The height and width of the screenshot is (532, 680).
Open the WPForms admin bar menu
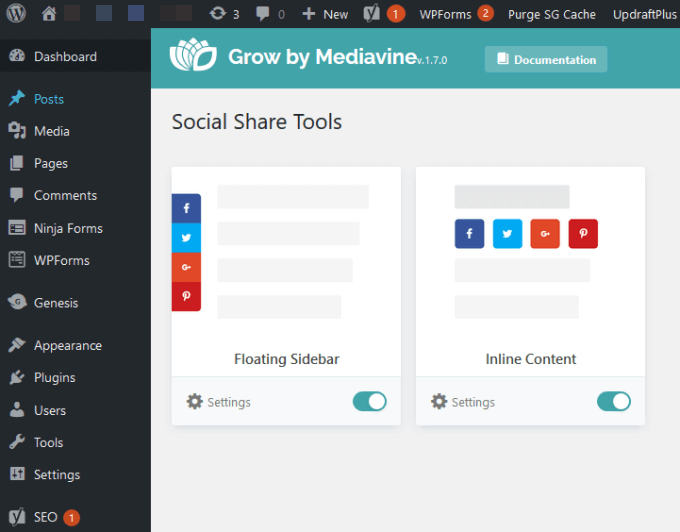click(x=445, y=14)
